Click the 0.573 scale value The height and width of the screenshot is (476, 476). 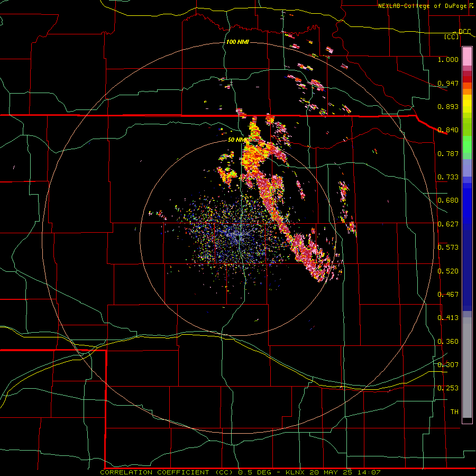[x=448, y=248]
